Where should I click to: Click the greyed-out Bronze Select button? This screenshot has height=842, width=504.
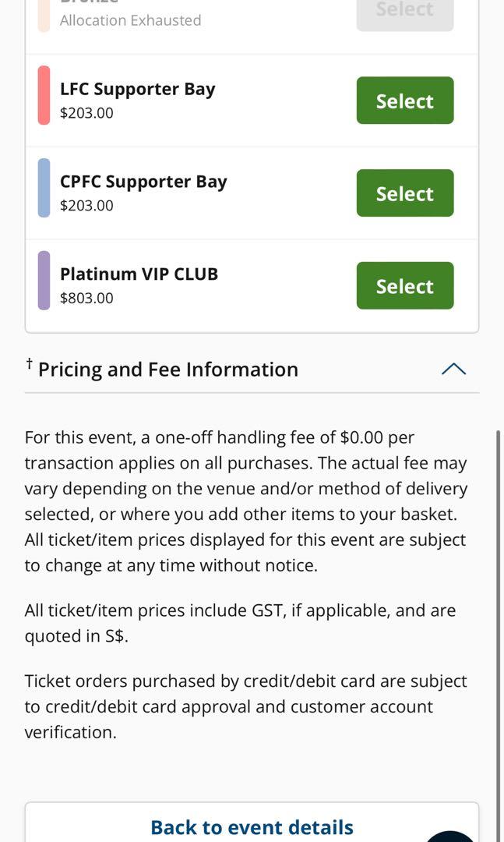404,9
